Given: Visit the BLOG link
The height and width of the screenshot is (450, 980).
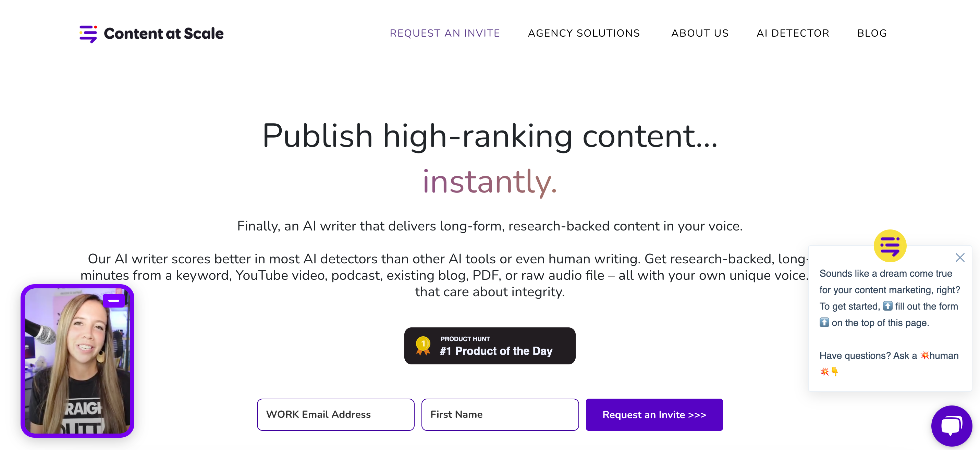Looking at the screenshot, I should [872, 34].
